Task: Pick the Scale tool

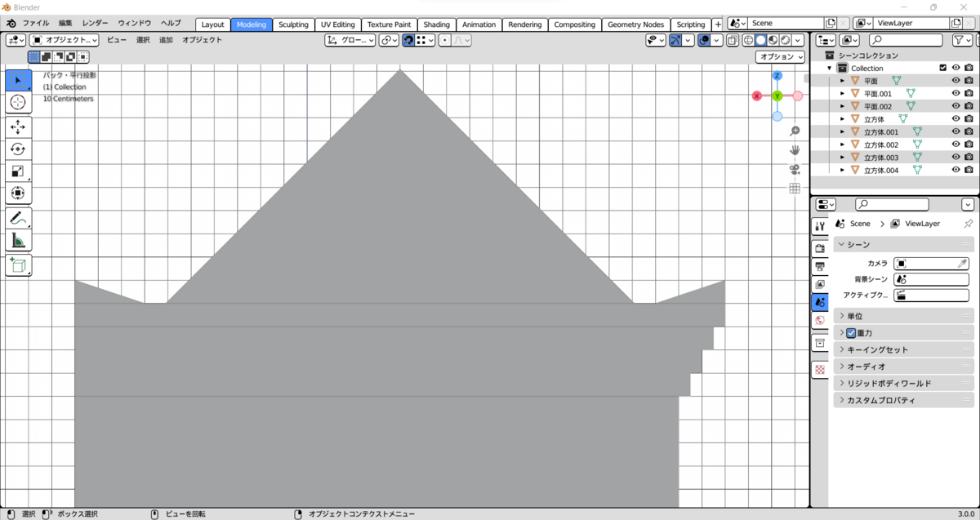Action: click(x=19, y=171)
